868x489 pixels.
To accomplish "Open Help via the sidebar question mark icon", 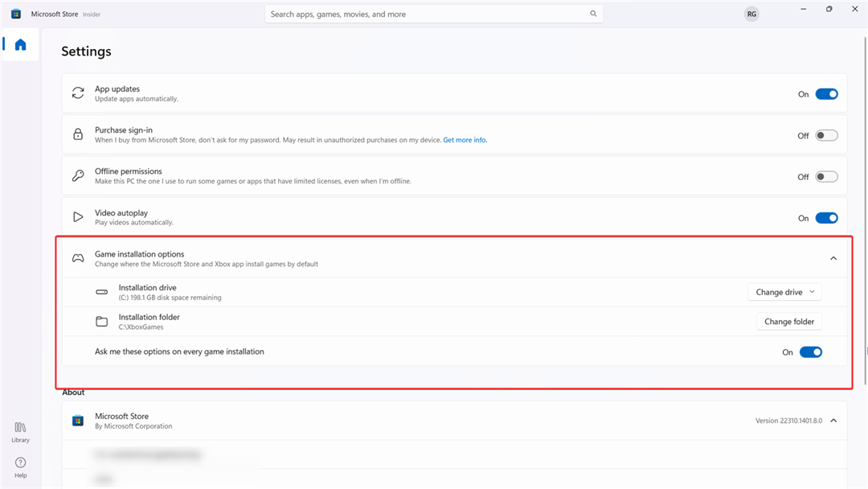I will [x=20, y=465].
